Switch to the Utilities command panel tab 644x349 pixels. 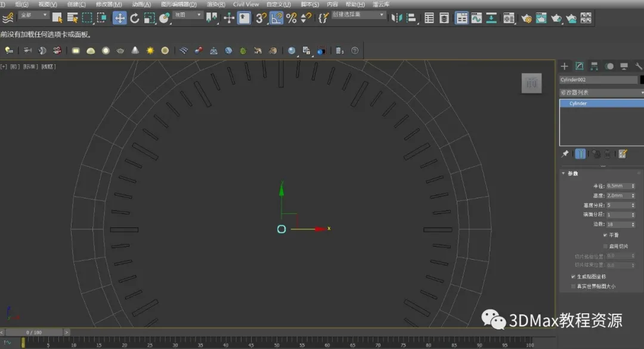coord(639,66)
